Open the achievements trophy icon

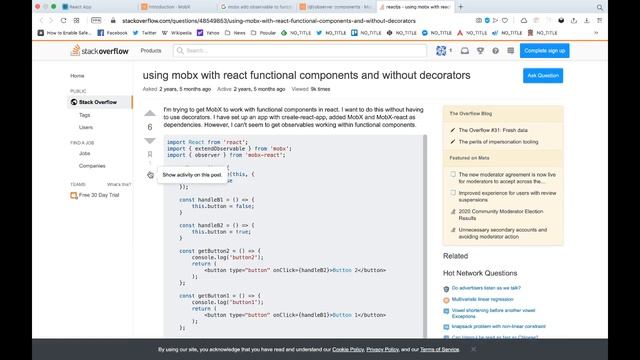(x=480, y=51)
